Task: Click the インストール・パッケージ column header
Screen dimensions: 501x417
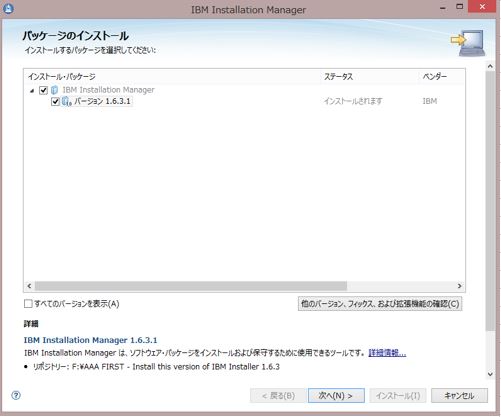Action: (172, 77)
